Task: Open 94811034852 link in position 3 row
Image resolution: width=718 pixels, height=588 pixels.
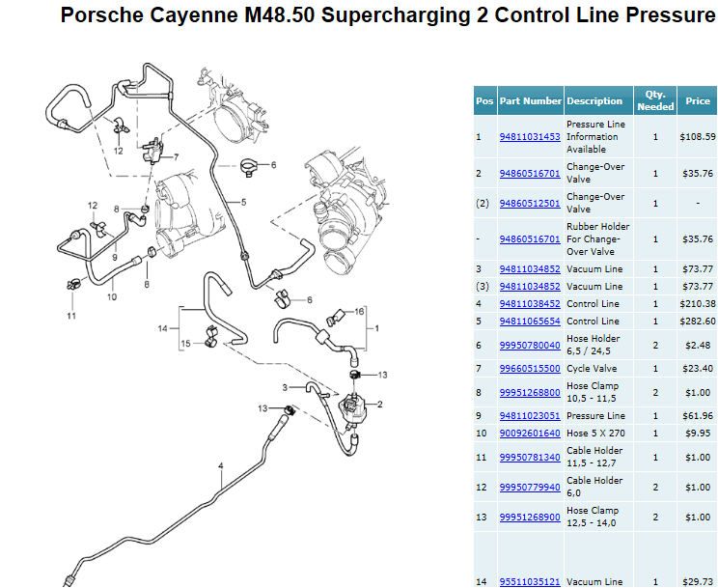Action: (530, 269)
